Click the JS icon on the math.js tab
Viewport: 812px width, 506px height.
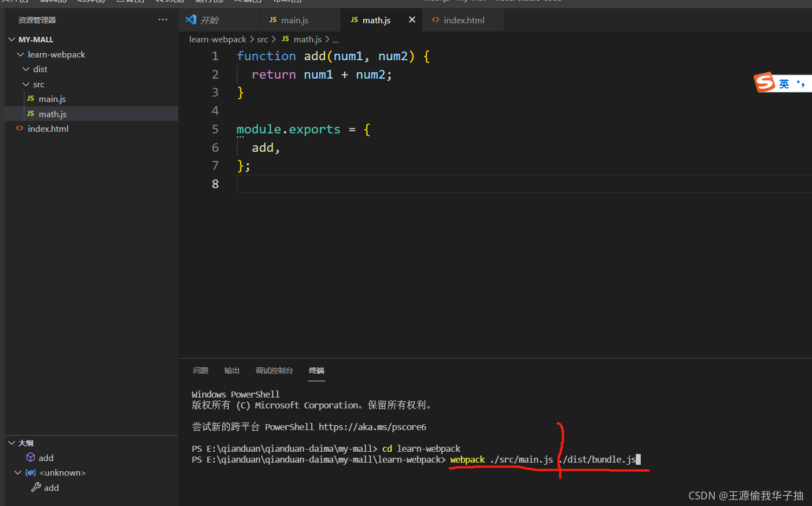click(x=355, y=20)
